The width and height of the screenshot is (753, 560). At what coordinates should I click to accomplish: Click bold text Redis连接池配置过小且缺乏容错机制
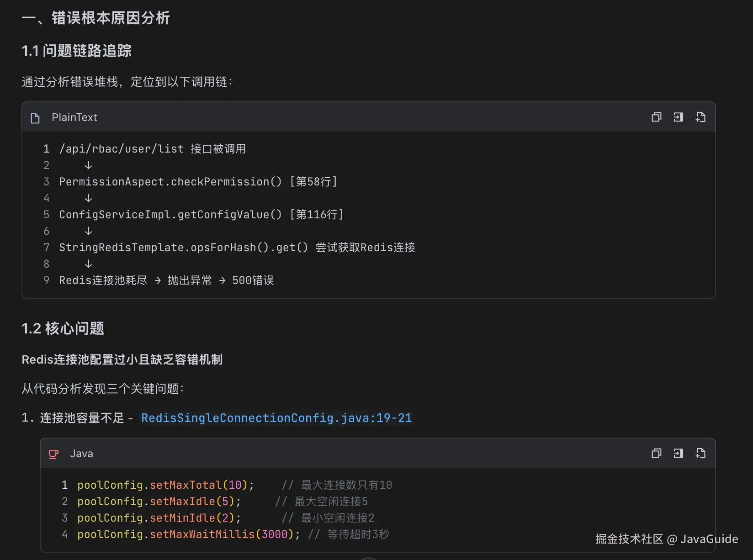click(x=122, y=359)
